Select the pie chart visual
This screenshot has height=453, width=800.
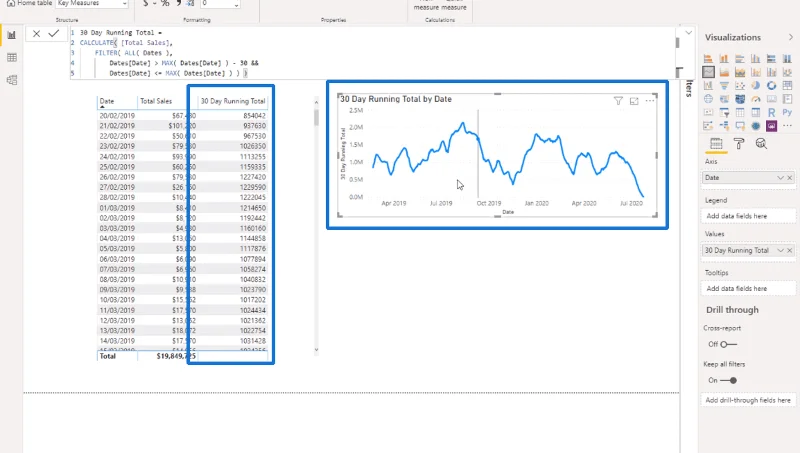pyautogui.click(x=756, y=85)
